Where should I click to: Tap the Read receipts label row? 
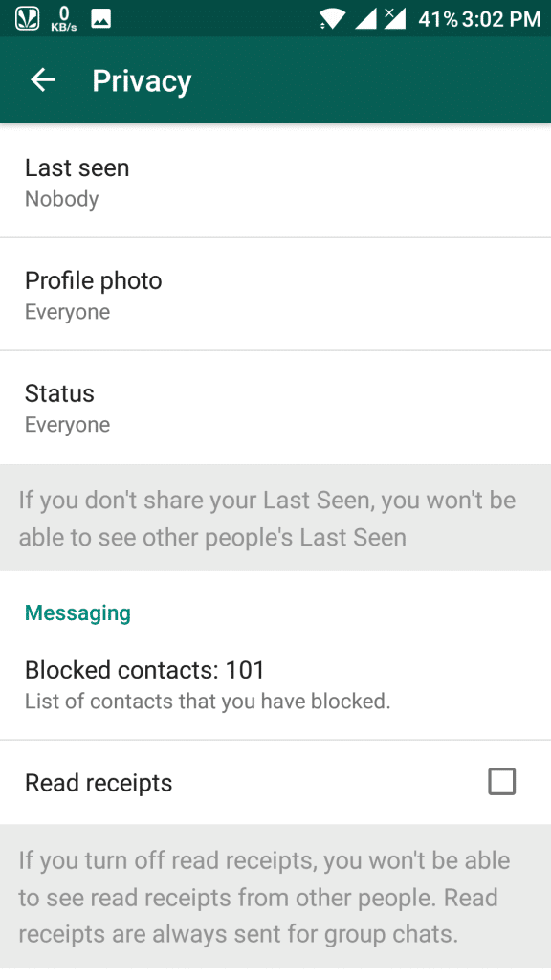click(x=275, y=783)
